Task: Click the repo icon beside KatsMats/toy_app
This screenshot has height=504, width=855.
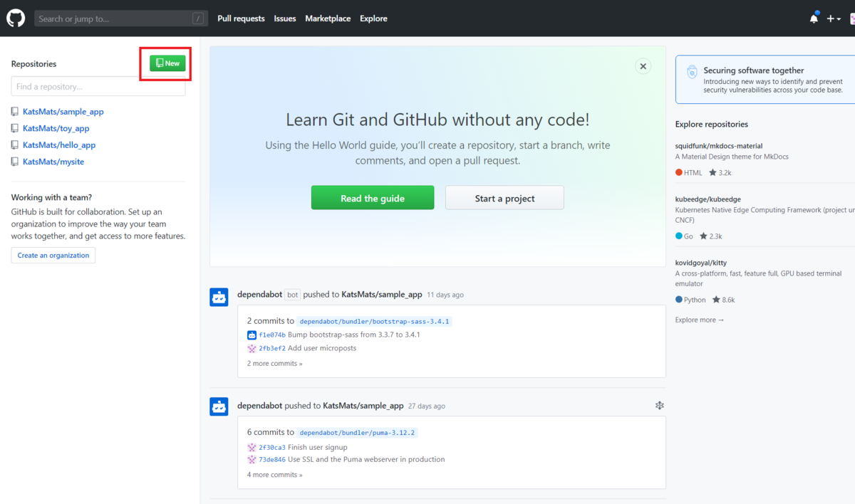Action: pos(15,128)
